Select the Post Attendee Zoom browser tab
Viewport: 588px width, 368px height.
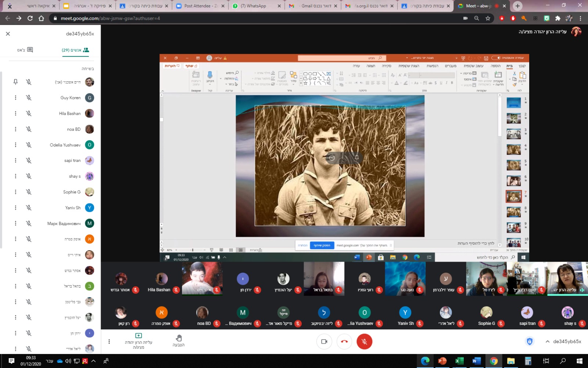coord(200,6)
